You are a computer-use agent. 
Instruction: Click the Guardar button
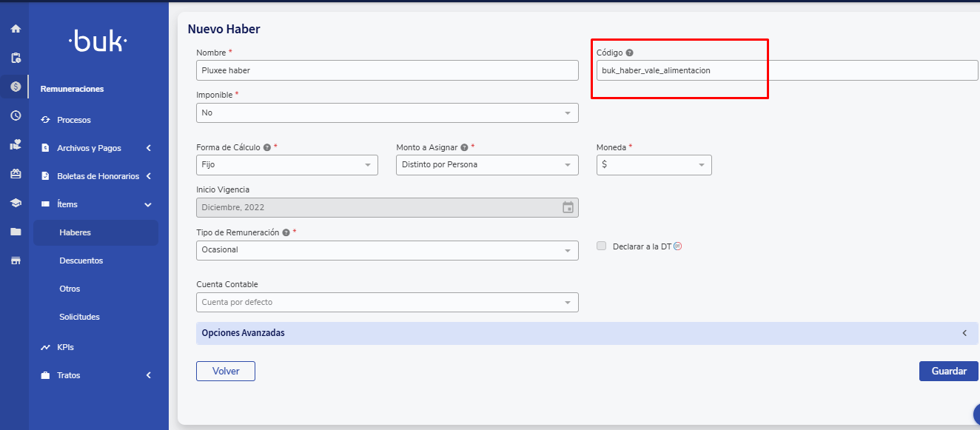pos(948,371)
